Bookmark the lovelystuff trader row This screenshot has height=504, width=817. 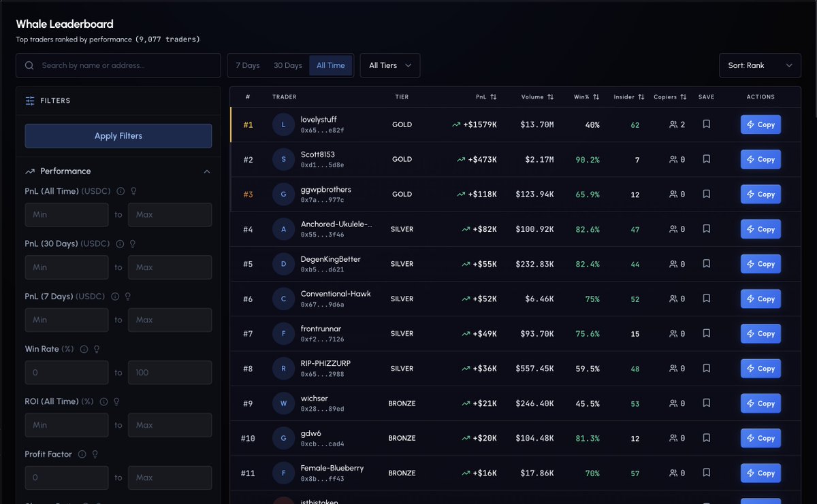706,124
